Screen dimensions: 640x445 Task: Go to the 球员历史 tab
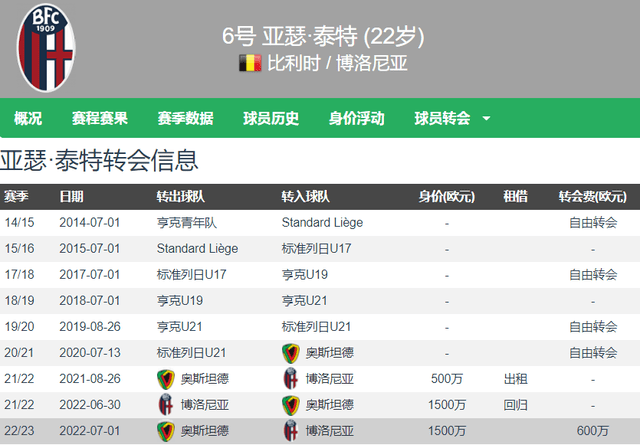271,118
